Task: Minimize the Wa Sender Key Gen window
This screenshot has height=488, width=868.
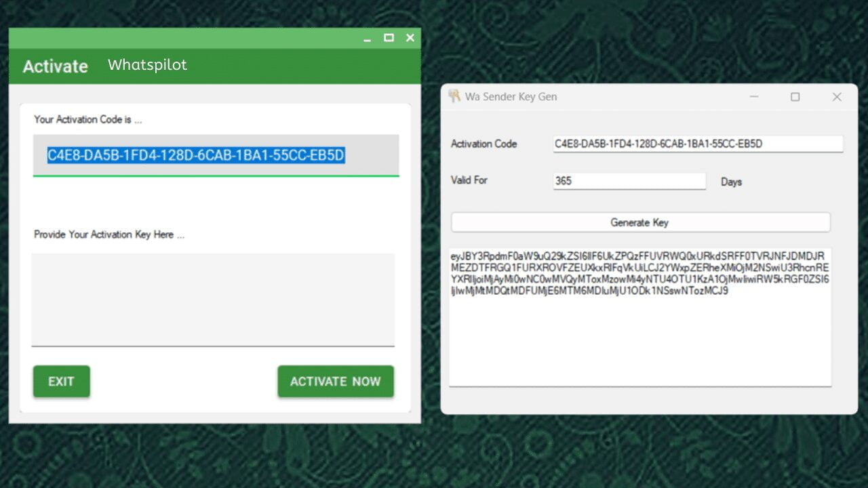Action: (754, 97)
